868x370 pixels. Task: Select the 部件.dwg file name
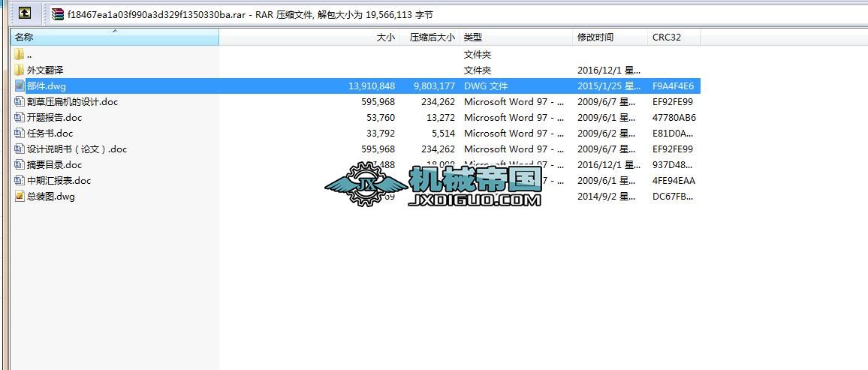pyautogui.click(x=46, y=86)
